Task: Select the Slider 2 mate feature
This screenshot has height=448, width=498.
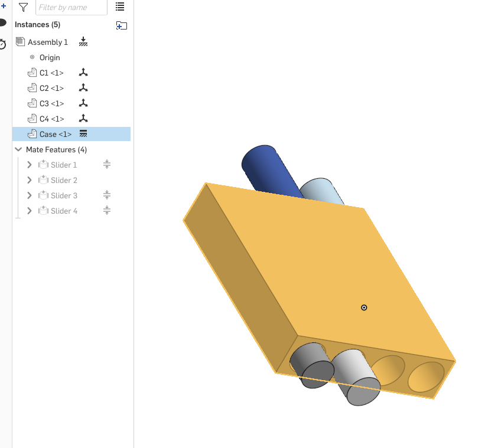Action: pyautogui.click(x=64, y=180)
